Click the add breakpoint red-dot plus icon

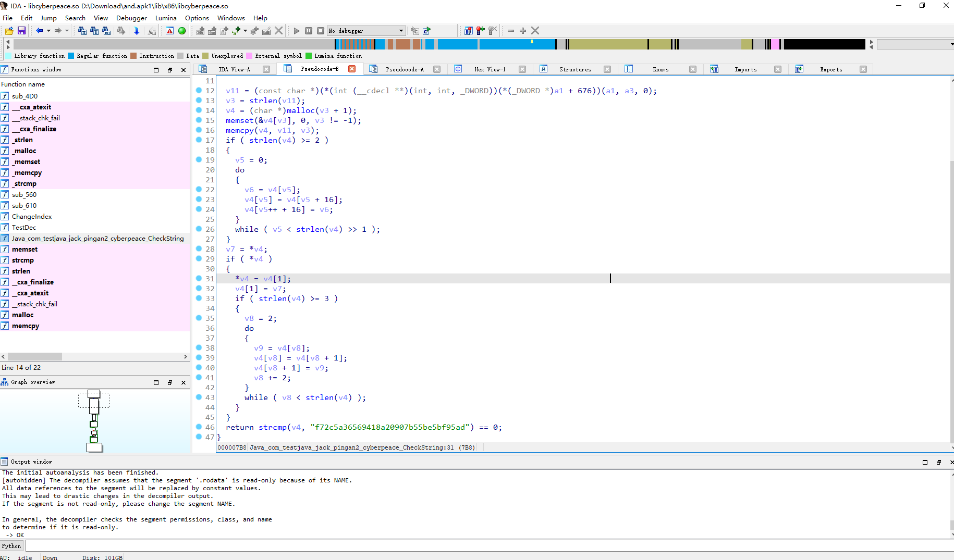[x=480, y=31]
